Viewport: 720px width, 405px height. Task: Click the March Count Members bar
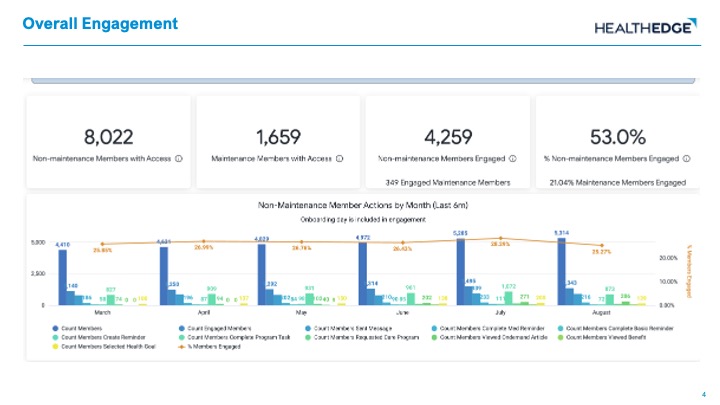62,277
